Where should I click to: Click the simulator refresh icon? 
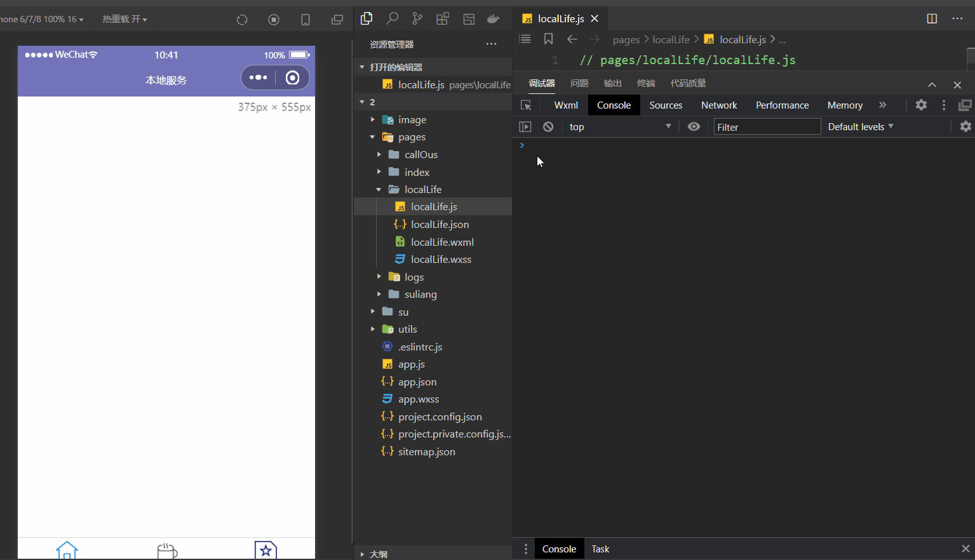(x=242, y=20)
